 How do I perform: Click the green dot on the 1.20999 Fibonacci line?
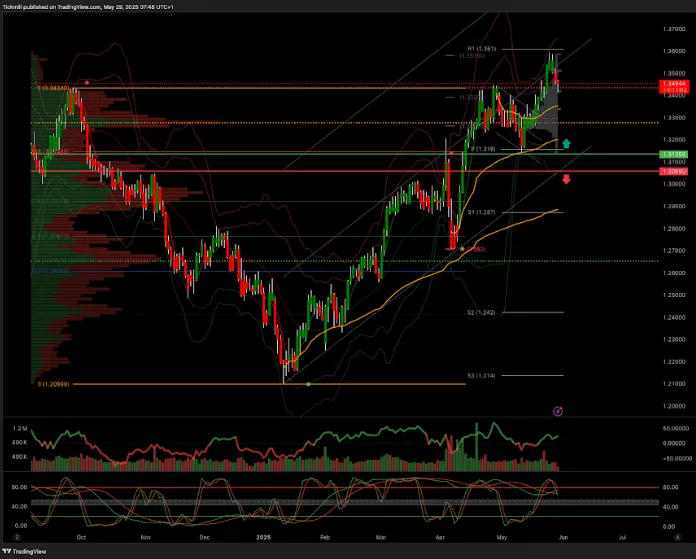tap(308, 385)
